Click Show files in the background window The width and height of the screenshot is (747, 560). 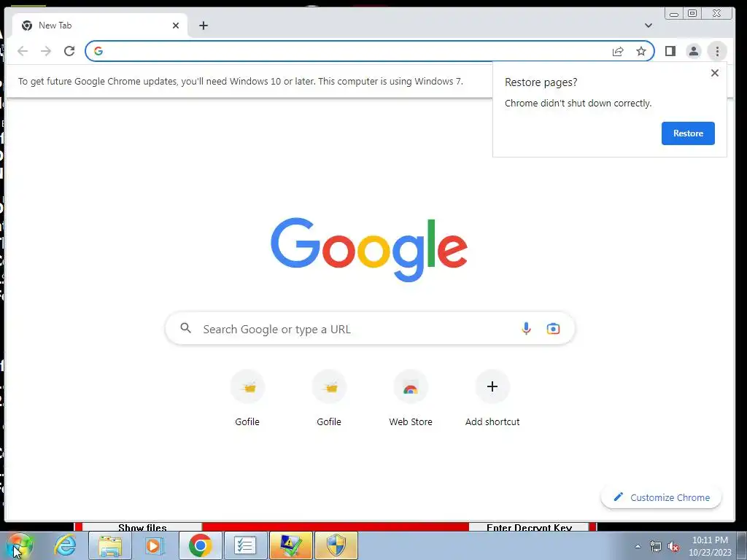point(142,528)
